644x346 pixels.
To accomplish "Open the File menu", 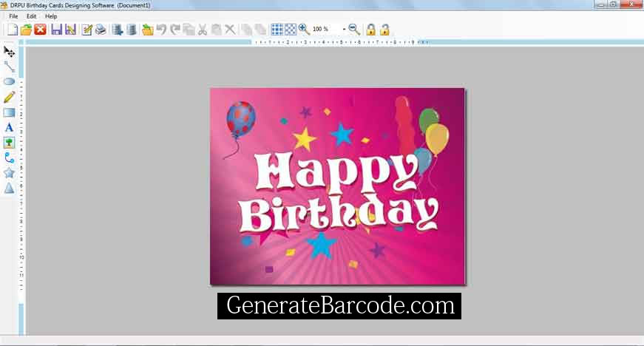I will click(13, 16).
